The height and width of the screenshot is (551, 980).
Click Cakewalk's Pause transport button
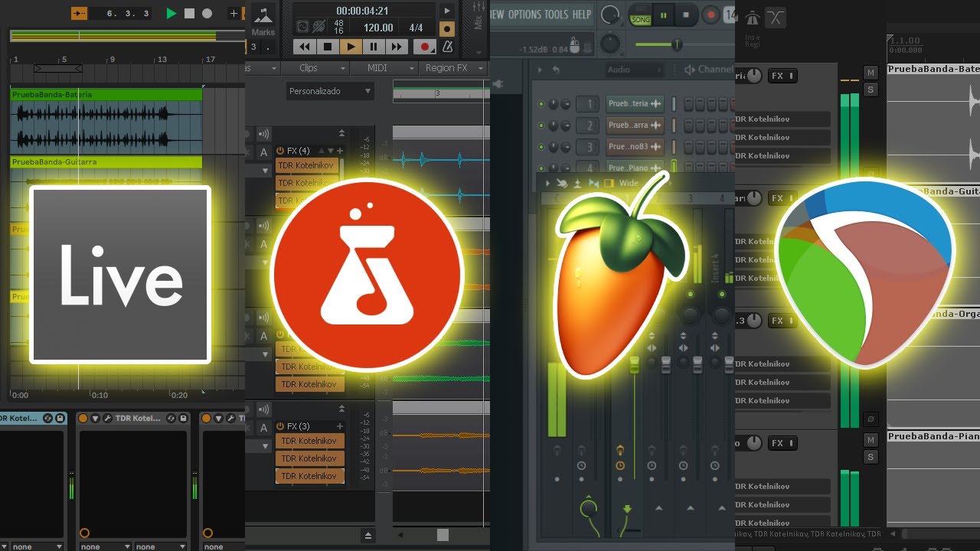click(374, 47)
